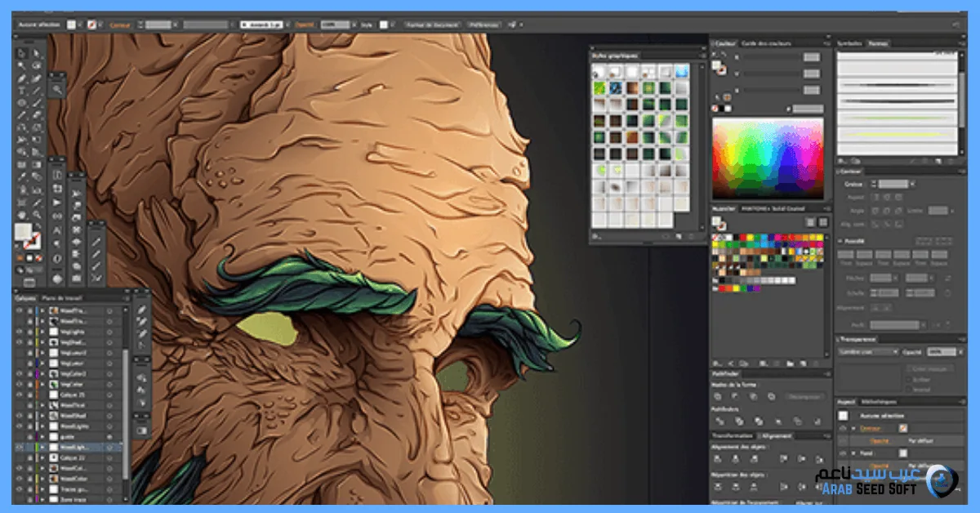The image size is (980, 513).
Task: Pick a color from the spectrum picker
Action: click(768, 159)
